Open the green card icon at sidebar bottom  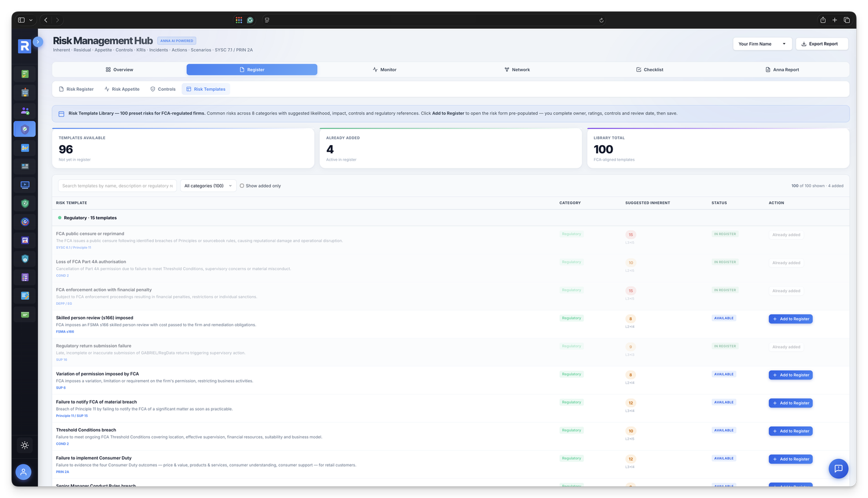click(25, 315)
